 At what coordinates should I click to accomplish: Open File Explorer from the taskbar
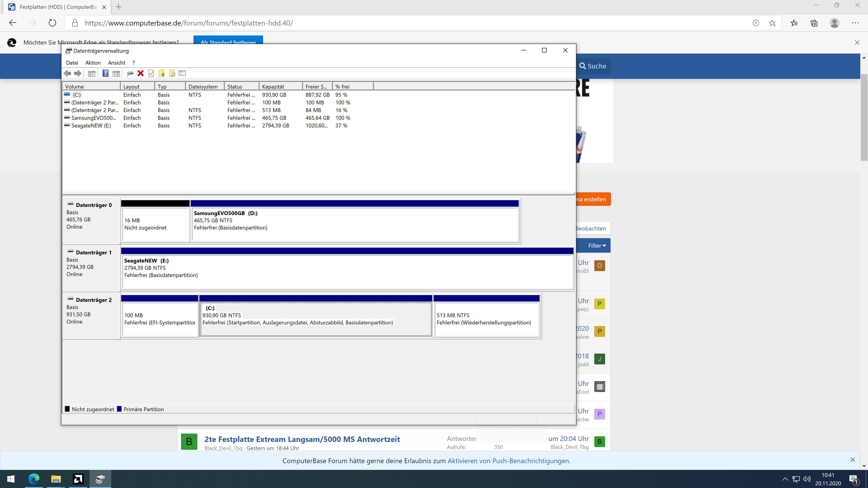(56, 479)
